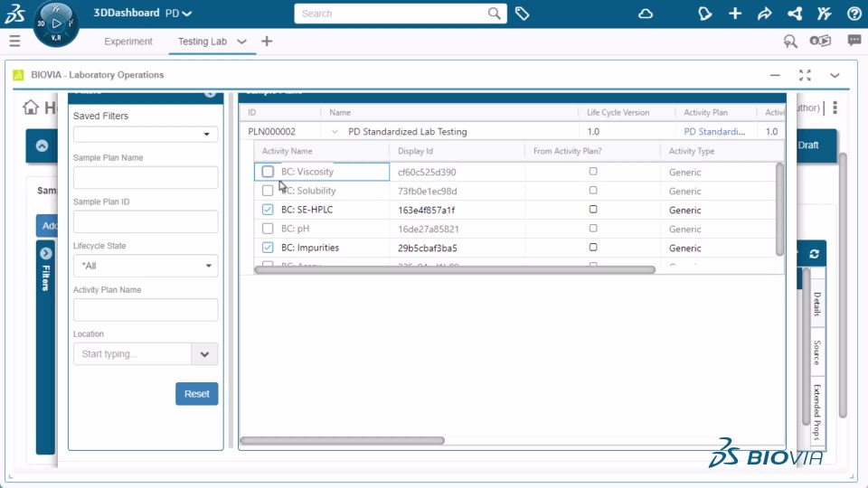868x488 pixels.
Task: Click the activity table horizontal scrollbar
Action: [x=455, y=270]
